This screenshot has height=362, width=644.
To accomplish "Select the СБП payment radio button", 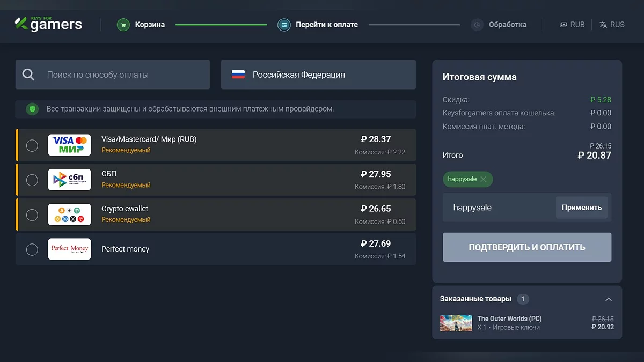I will pyautogui.click(x=32, y=180).
